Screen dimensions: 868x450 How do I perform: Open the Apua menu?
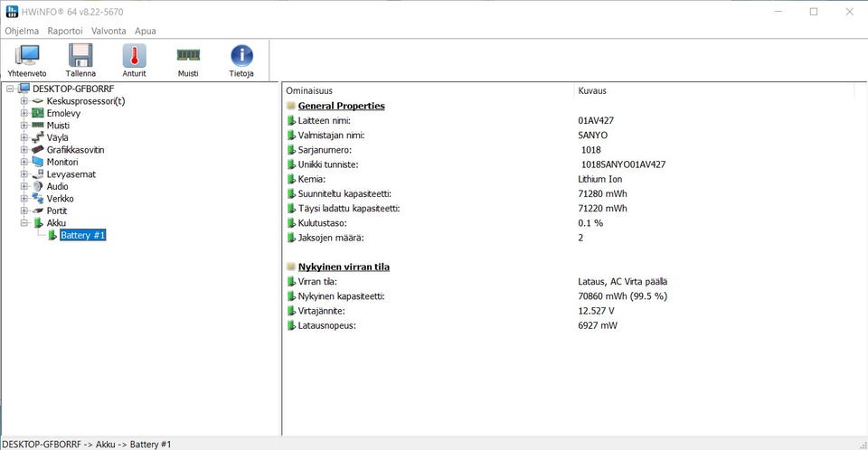145,31
